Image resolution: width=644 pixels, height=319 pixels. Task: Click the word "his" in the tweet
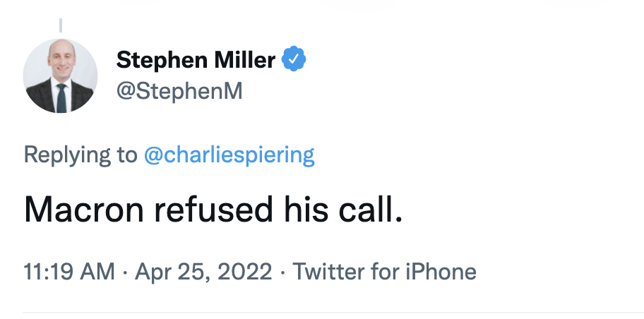pos(306,210)
